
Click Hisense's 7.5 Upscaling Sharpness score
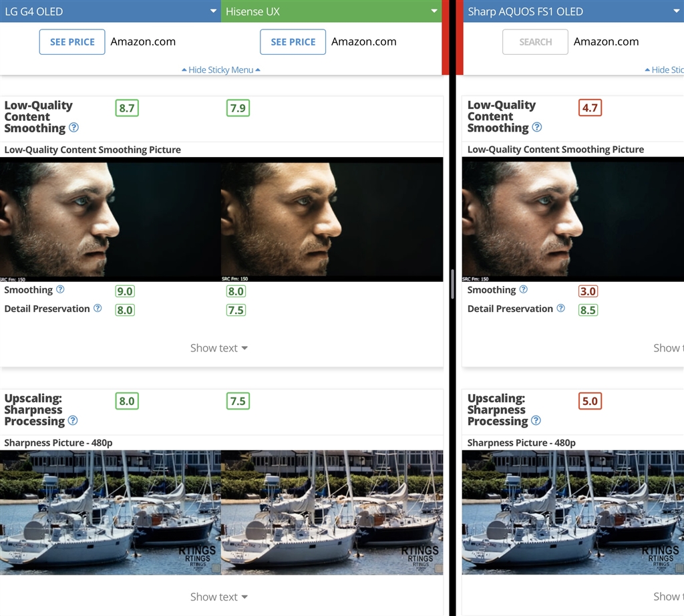238,402
